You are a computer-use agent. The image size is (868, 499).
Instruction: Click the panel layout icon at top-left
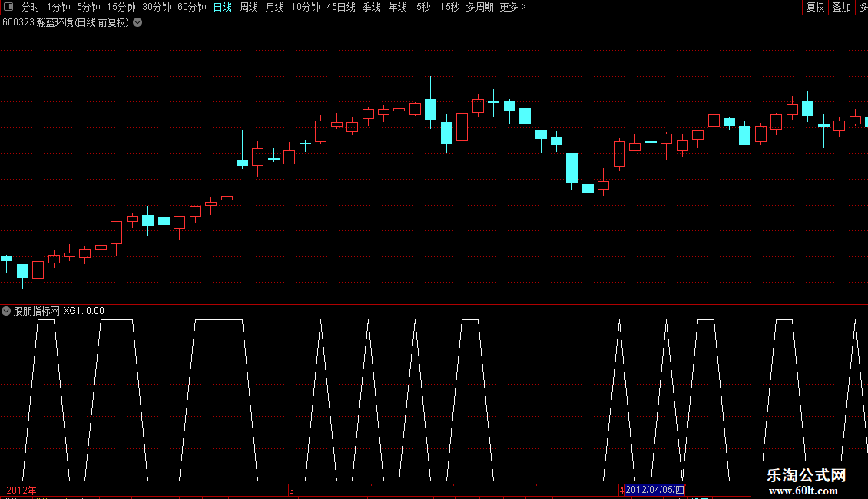pos(8,7)
